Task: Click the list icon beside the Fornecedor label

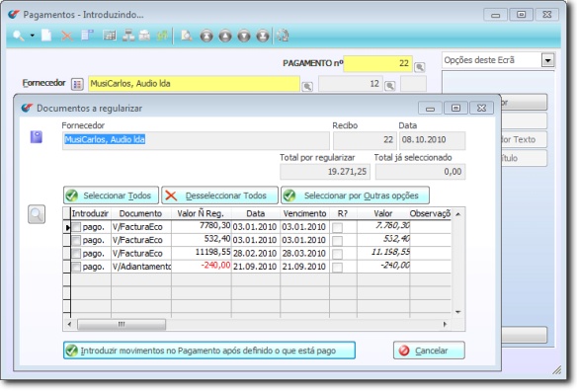Action: pyautogui.click(x=77, y=84)
